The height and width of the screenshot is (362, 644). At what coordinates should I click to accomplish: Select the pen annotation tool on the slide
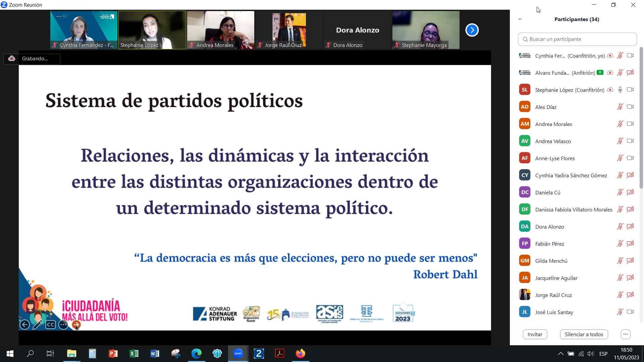38,324
